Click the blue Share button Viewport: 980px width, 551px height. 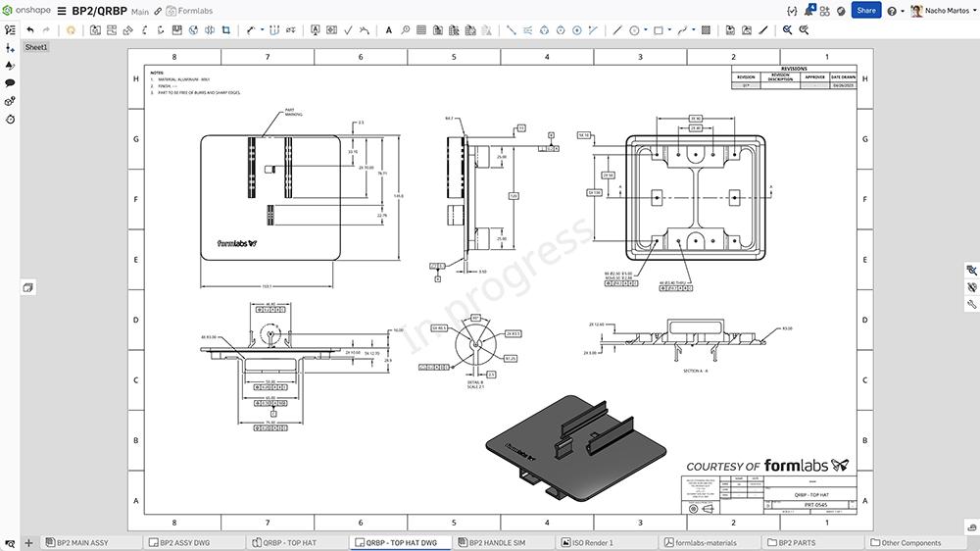(x=865, y=11)
